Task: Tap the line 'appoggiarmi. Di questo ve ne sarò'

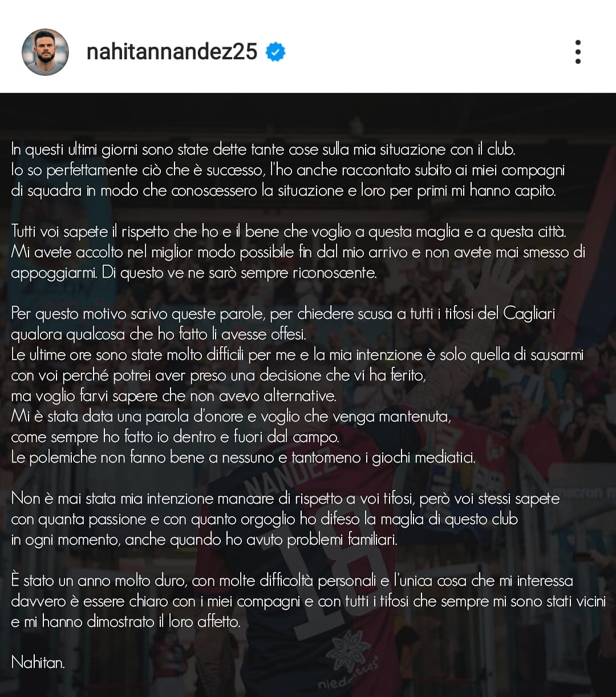Action: (194, 273)
